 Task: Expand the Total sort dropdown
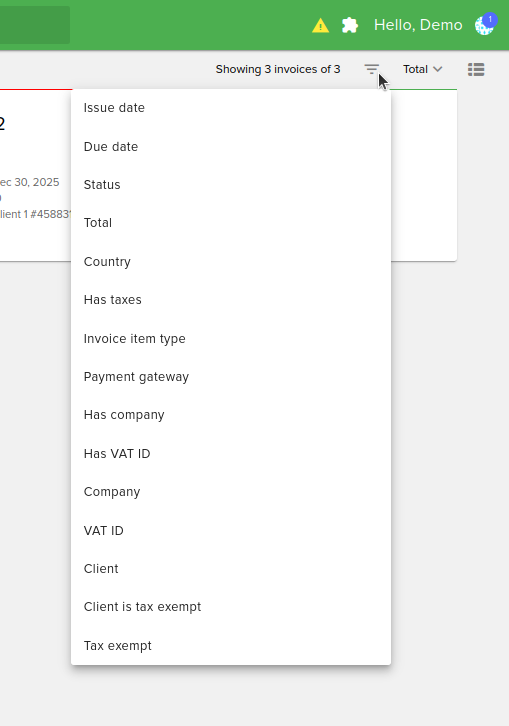click(x=422, y=69)
